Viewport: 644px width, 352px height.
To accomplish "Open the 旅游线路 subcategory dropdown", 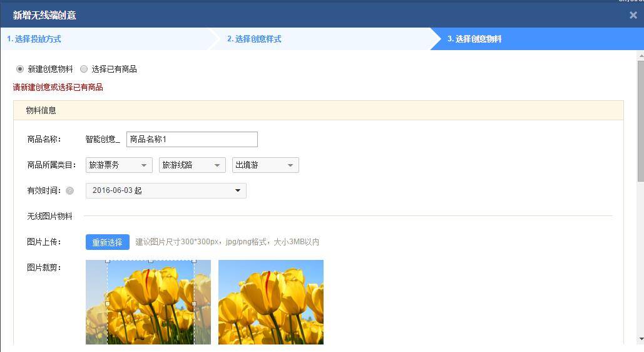I will (192, 165).
